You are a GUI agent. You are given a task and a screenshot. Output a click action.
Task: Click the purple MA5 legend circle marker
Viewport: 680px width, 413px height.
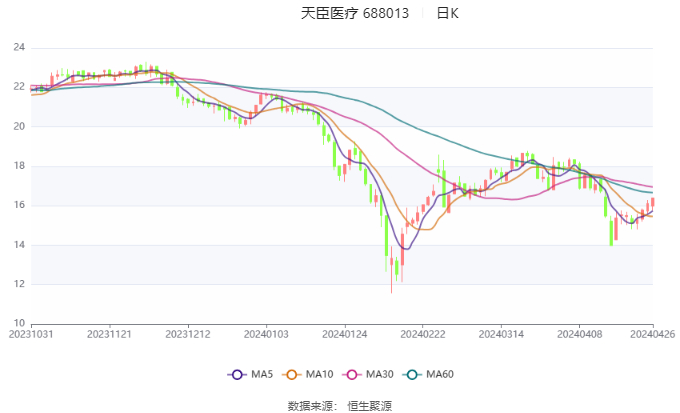[237, 374]
